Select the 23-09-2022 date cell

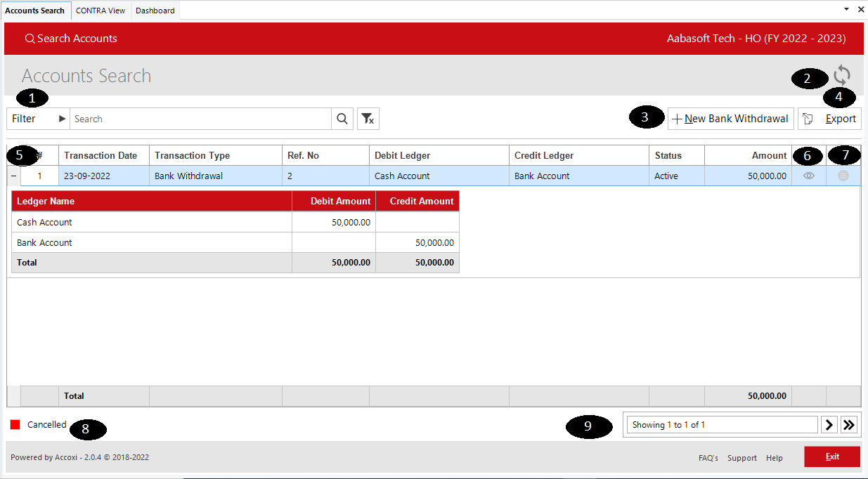[x=104, y=176]
